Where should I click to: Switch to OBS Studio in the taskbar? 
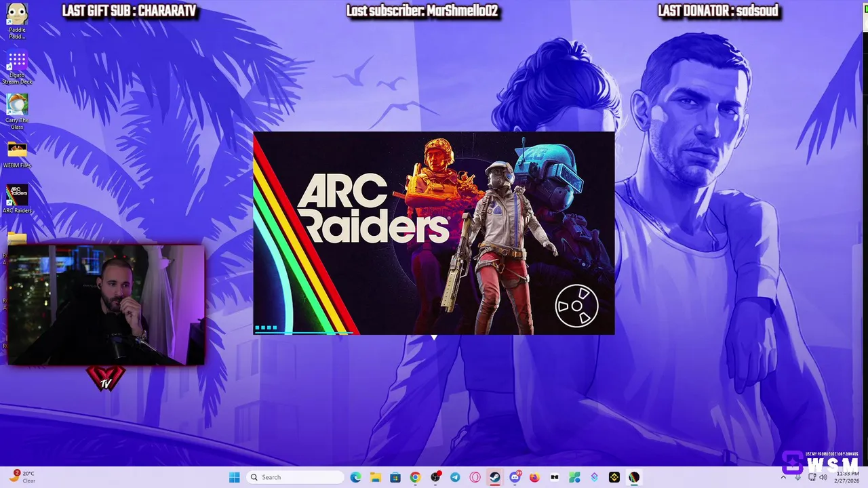point(435,477)
